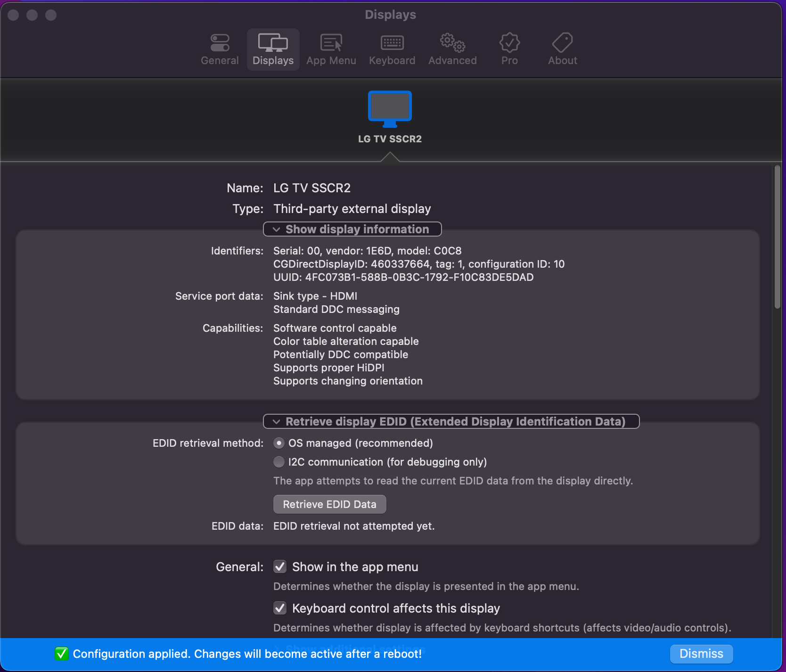Open the General preferences tab

pos(220,49)
